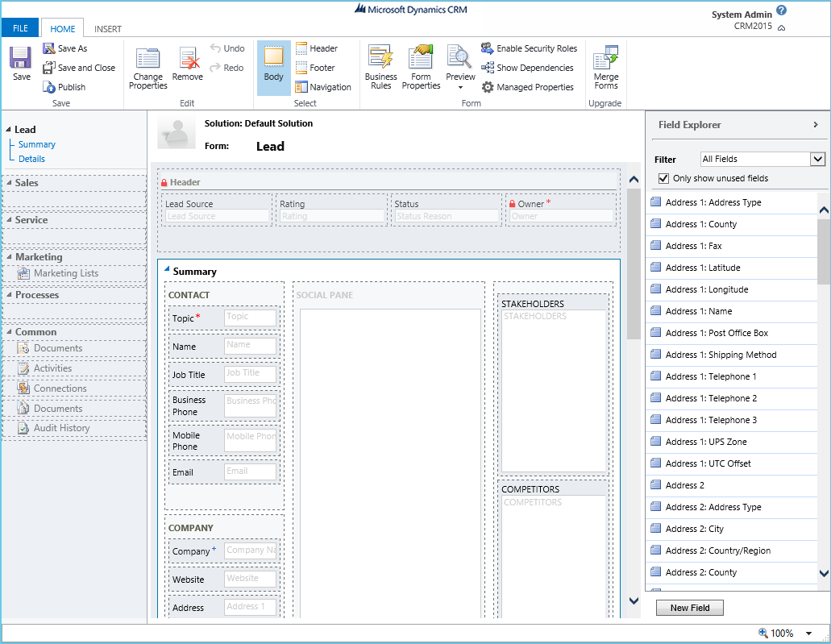Select Save and Close
Viewport: 831px width, 644px height.
pyautogui.click(x=79, y=68)
